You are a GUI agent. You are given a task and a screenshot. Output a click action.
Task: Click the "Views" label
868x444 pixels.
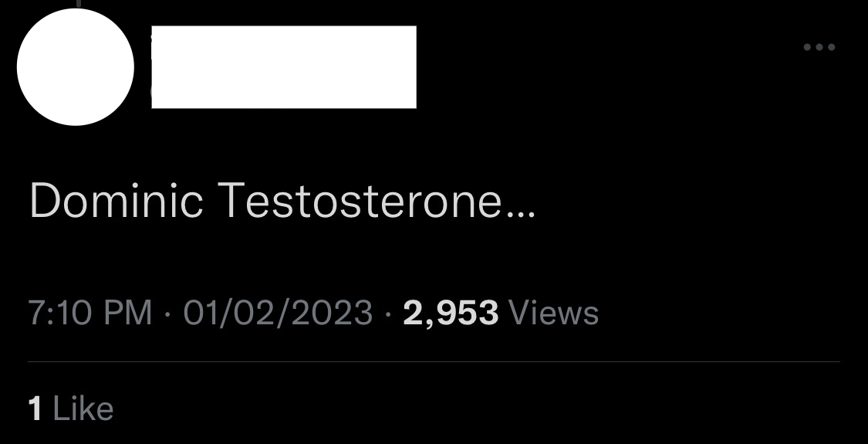coord(553,313)
